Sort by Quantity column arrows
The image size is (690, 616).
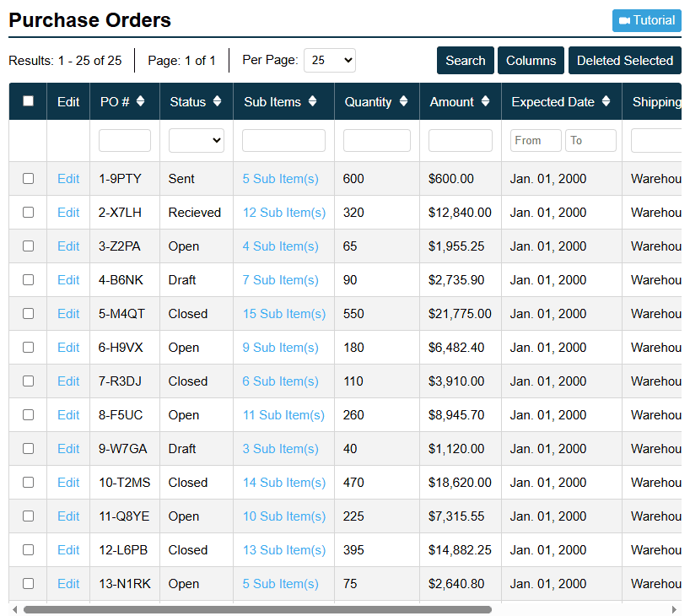coord(403,101)
